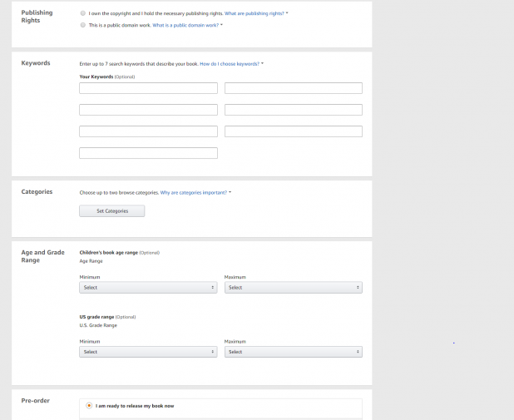Select the sixth keyword field on right
This screenshot has height=420, width=514.
point(294,131)
